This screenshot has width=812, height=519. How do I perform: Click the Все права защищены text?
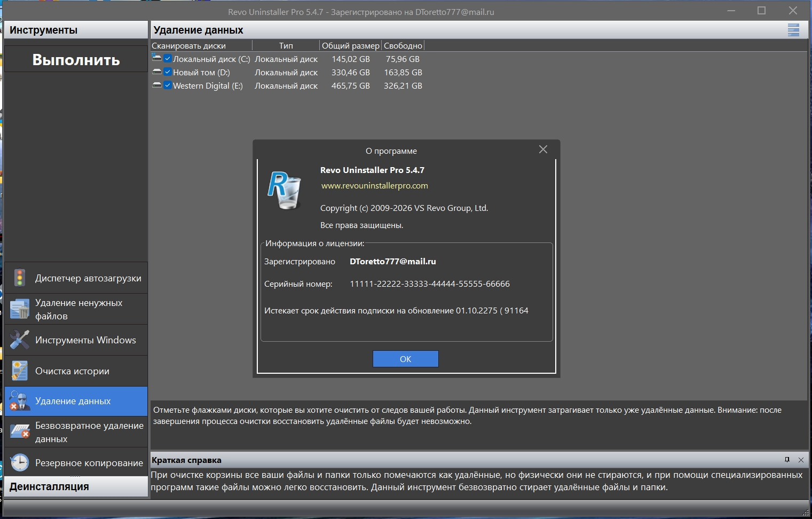[361, 225]
